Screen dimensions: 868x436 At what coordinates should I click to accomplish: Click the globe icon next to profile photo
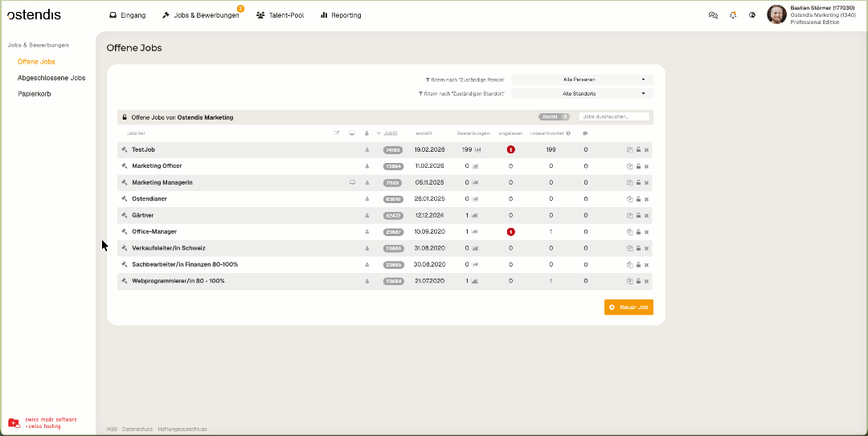752,14
